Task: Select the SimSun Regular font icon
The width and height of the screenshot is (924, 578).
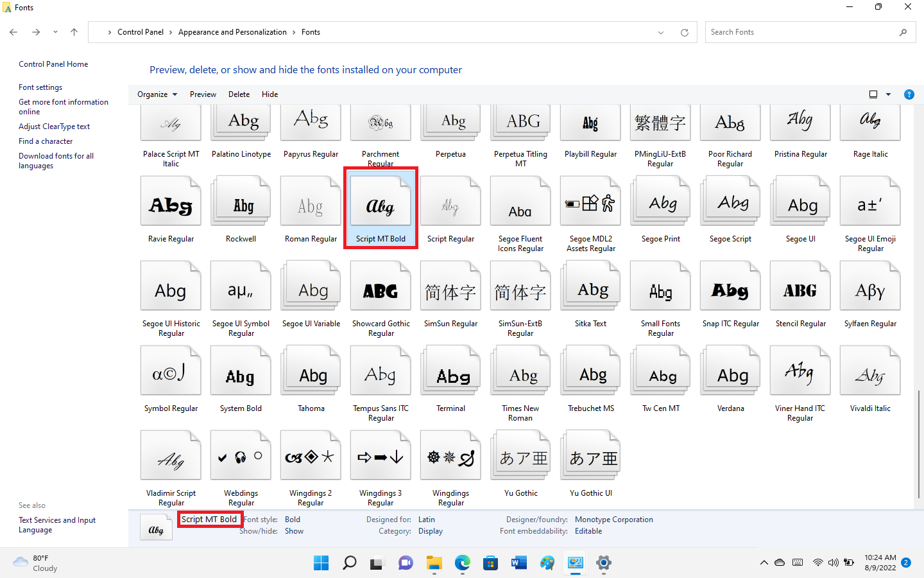Action: coord(450,286)
